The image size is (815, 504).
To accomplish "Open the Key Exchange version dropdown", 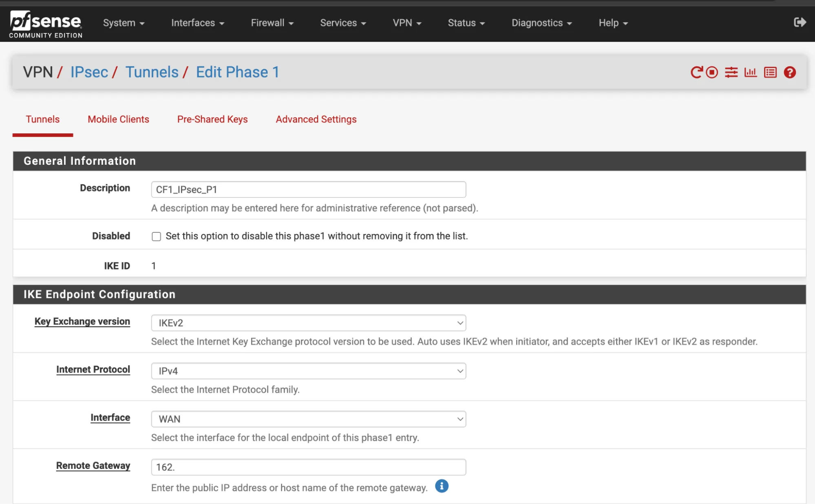I will tap(308, 323).
